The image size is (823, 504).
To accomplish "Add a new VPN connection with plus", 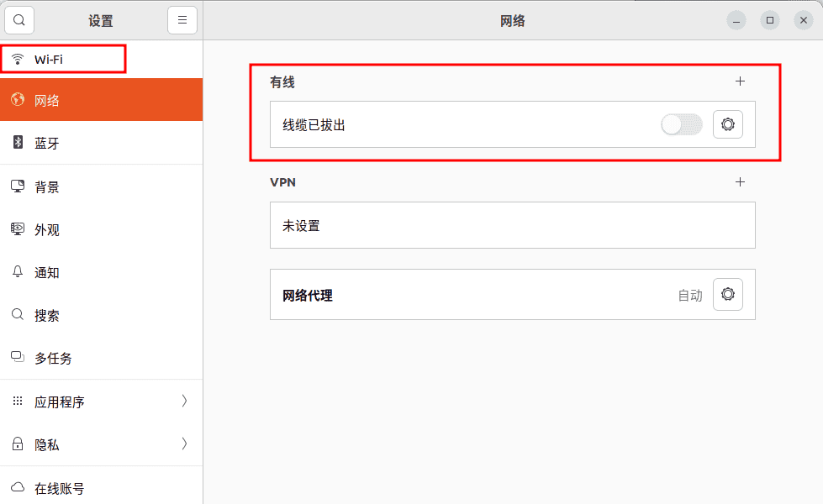I will tap(741, 181).
